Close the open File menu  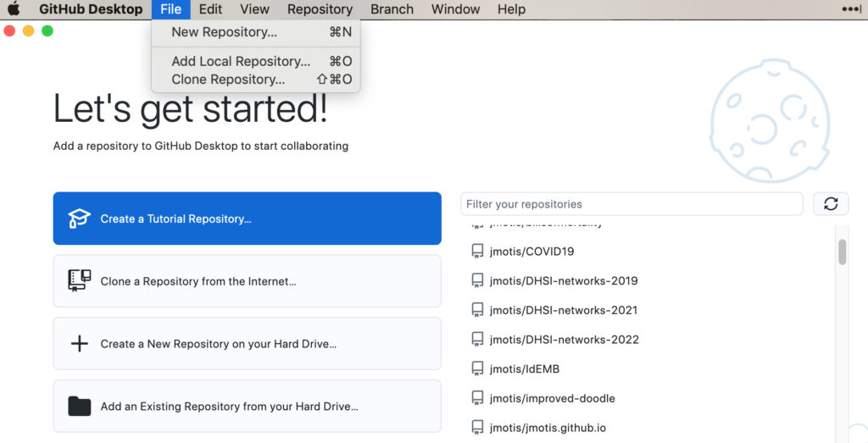(x=170, y=8)
